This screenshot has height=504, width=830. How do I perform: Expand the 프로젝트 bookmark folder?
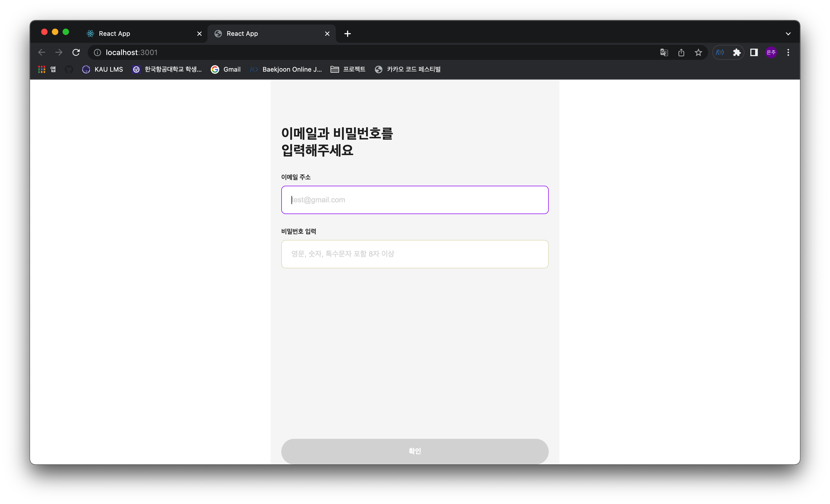(x=348, y=69)
